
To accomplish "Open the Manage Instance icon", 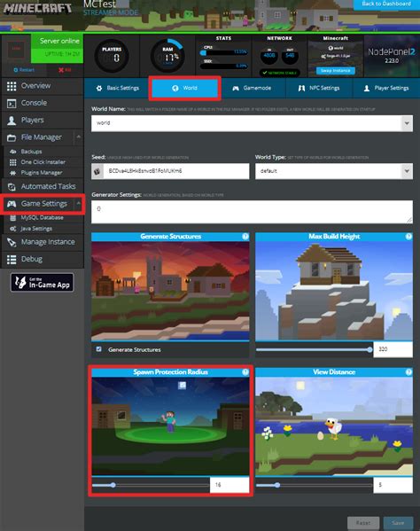I will pyautogui.click(x=12, y=242).
